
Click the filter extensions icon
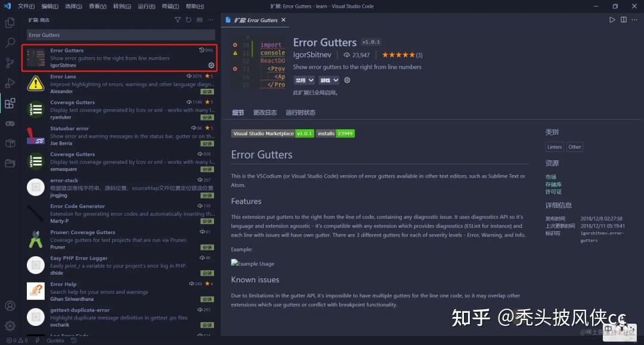pyautogui.click(x=178, y=20)
